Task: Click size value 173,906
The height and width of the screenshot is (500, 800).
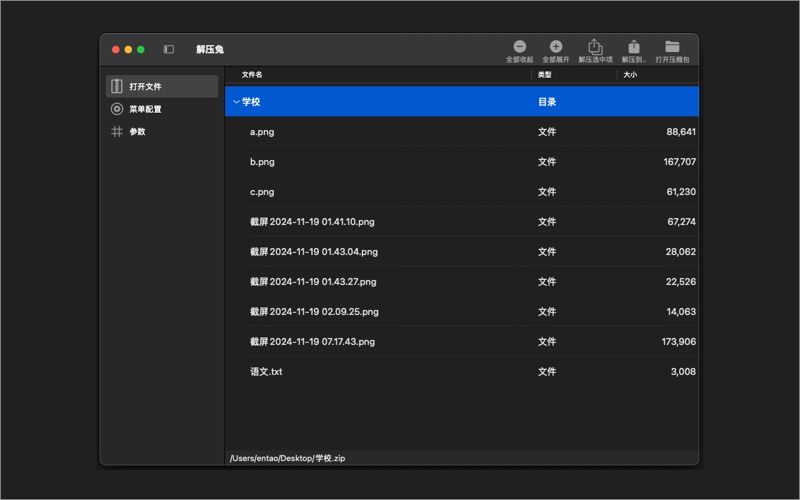Action: click(x=679, y=341)
